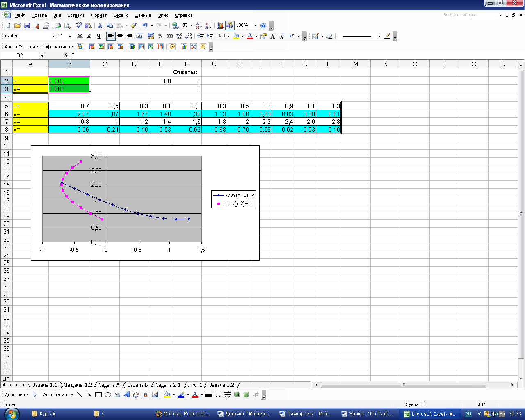This screenshot has height=420, width=525.
Task: Click the Erase border eraser icon
Action: click(329, 36)
